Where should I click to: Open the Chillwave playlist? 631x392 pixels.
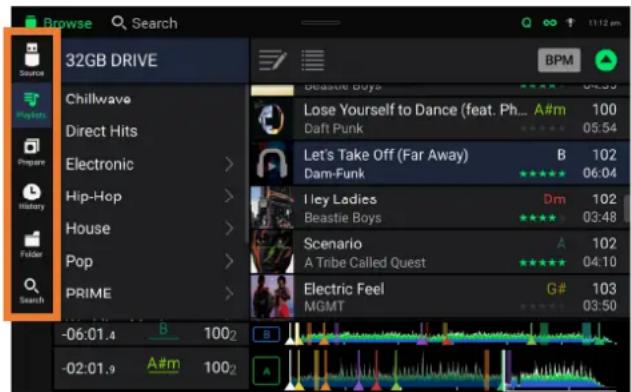pos(98,99)
